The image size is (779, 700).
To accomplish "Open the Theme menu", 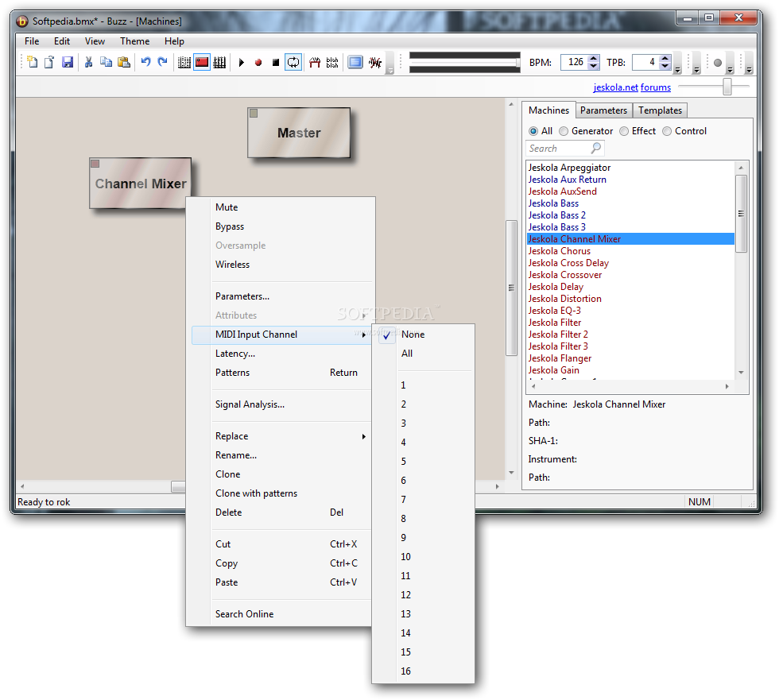I will pyautogui.click(x=134, y=41).
